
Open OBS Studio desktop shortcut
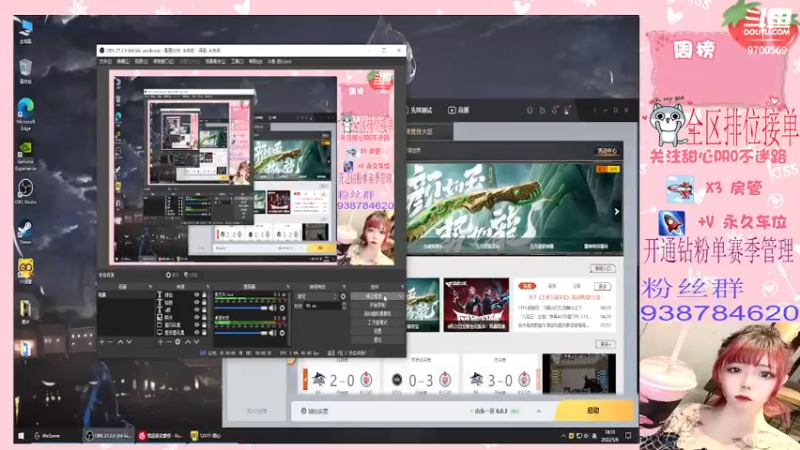(x=26, y=192)
